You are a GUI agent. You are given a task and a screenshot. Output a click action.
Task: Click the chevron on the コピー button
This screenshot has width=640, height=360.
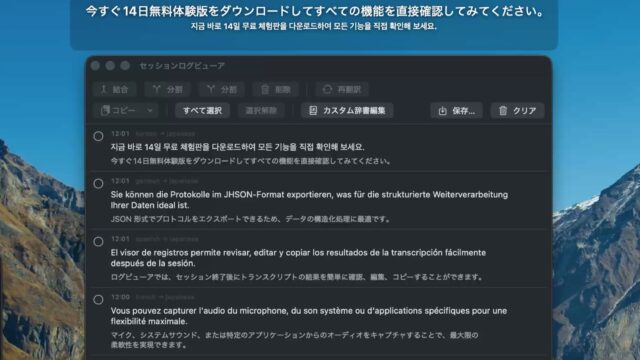click(x=150, y=111)
